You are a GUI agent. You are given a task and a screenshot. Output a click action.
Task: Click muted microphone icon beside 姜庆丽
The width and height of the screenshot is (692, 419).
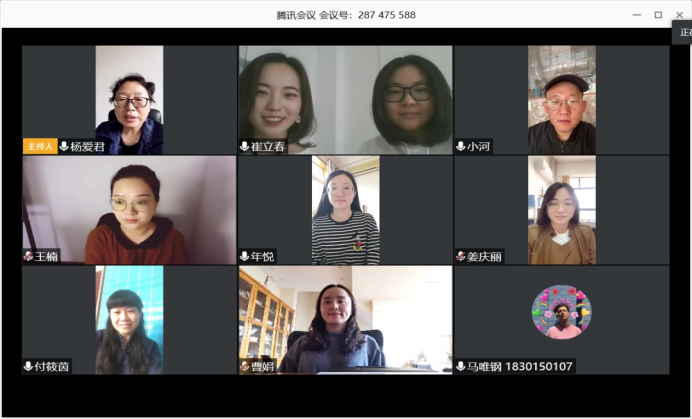click(461, 256)
